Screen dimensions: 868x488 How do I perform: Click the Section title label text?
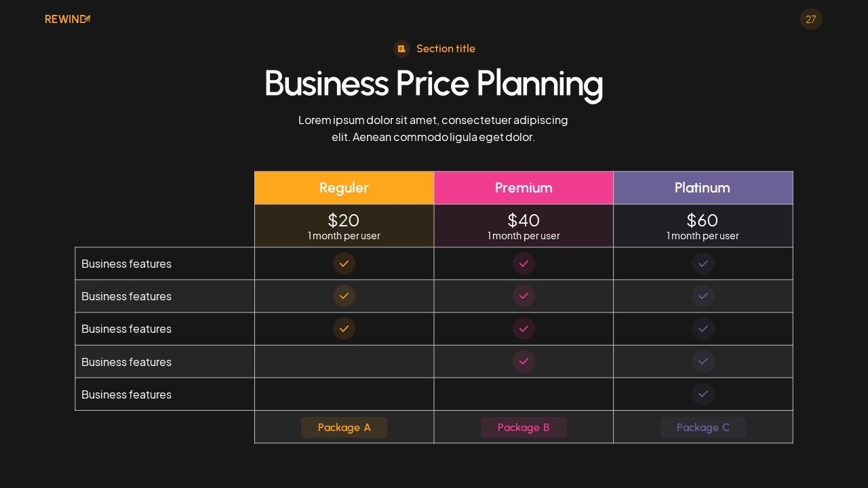coord(446,49)
